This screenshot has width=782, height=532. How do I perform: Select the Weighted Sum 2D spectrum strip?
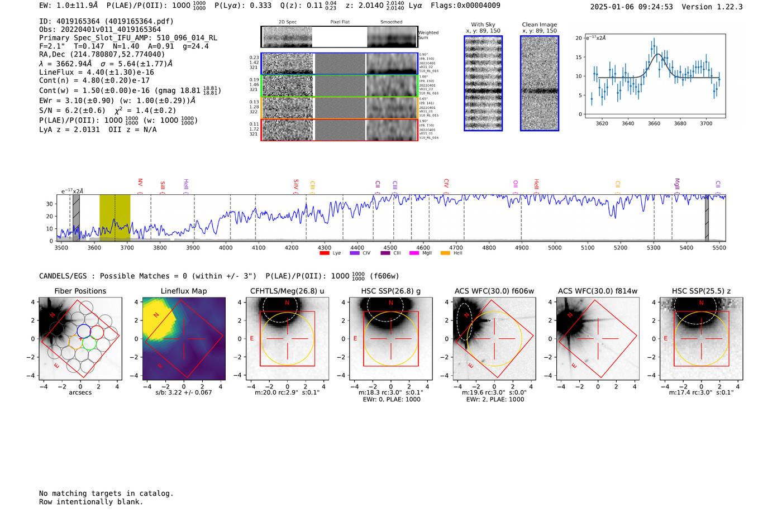coord(340,37)
